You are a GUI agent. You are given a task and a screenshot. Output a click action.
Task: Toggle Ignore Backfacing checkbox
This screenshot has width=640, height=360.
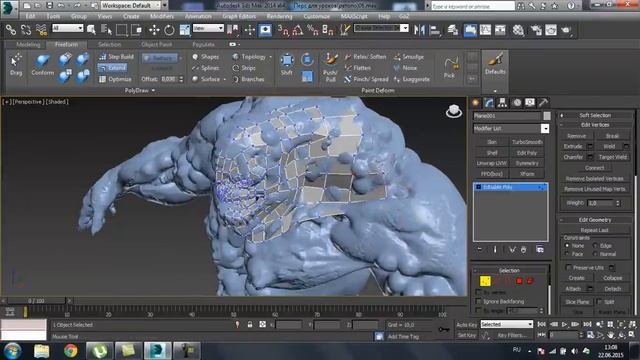(479, 301)
